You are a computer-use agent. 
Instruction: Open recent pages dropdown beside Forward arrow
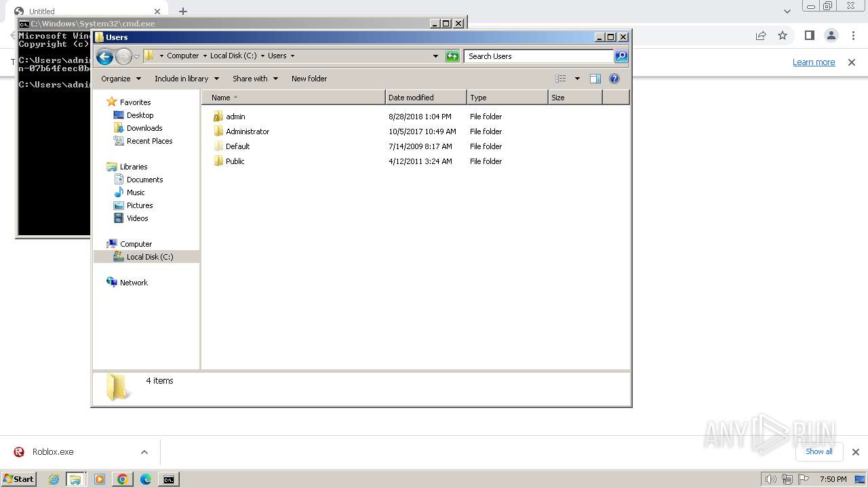coord(136,56)
